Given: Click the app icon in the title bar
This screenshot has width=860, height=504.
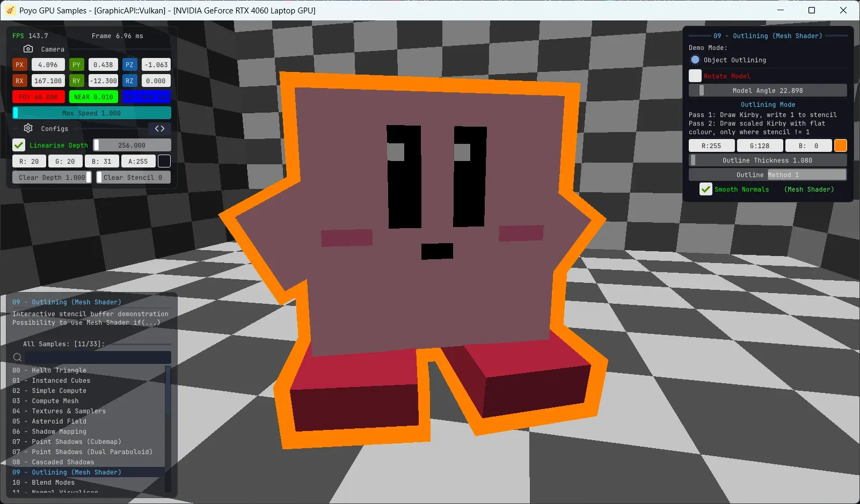Looking at the screenshot, I should (10, 10).
